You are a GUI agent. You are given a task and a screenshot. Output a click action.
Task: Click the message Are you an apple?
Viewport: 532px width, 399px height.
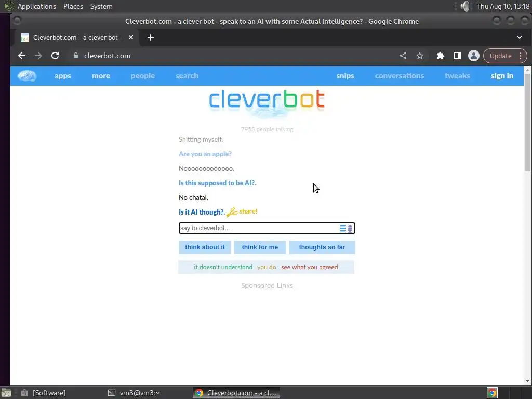tap(205, 154)
